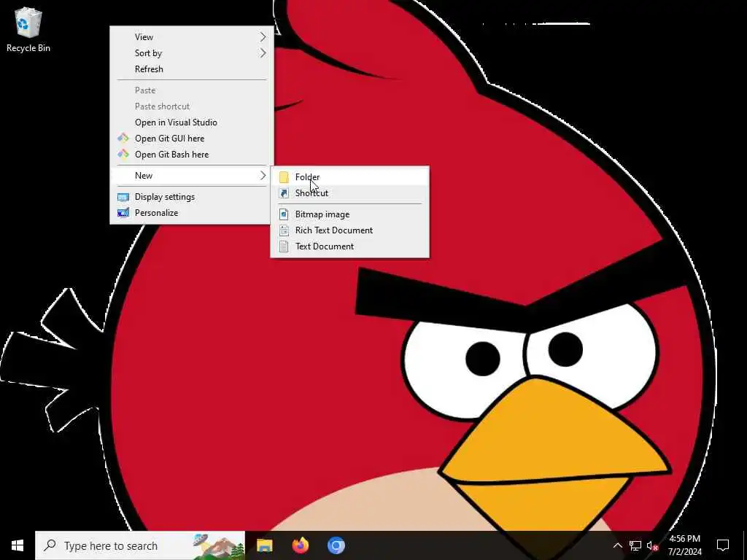Choose Open Git GUI here
Image resolution: width=747 pixels, height=560 pixels.
coord(192,138)
